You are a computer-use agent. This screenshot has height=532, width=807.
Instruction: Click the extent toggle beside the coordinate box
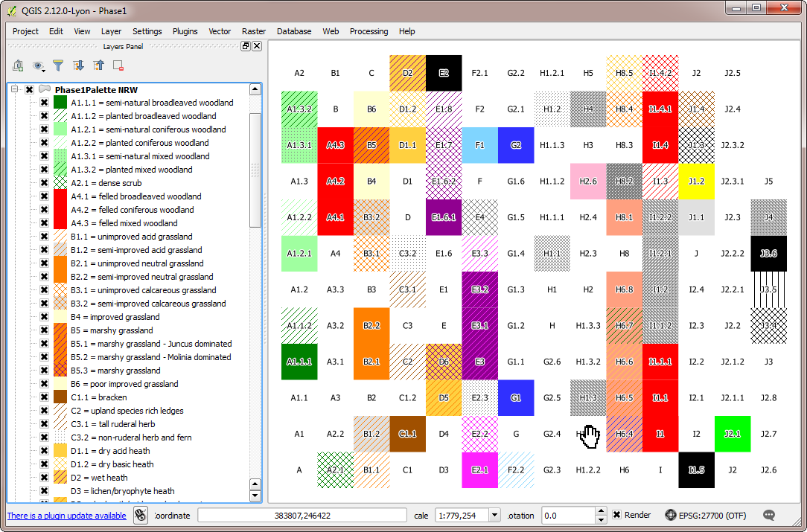click(141, 515)
